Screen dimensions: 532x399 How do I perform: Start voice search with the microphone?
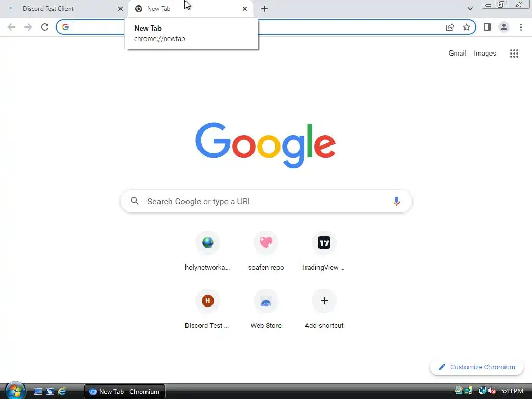pos(396,201)
